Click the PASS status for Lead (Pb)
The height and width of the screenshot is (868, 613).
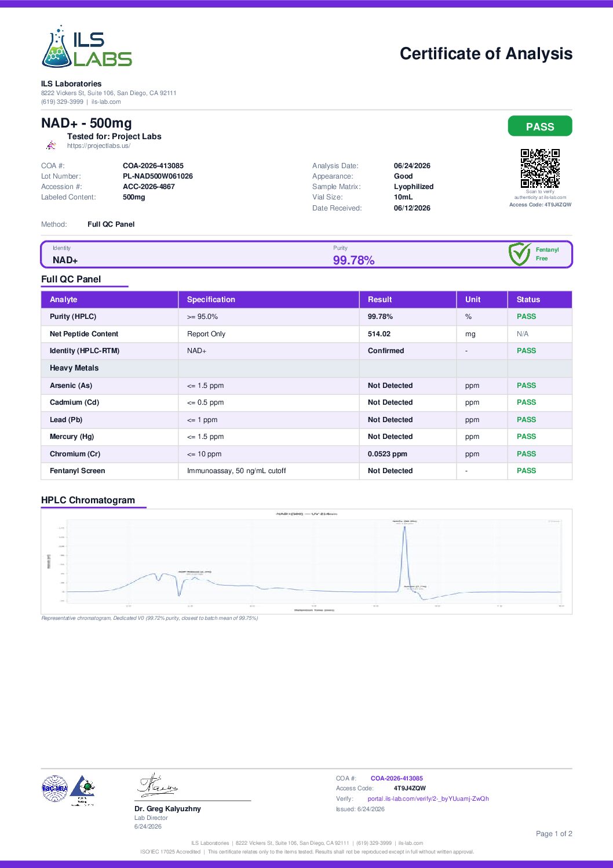pos(526,420)
